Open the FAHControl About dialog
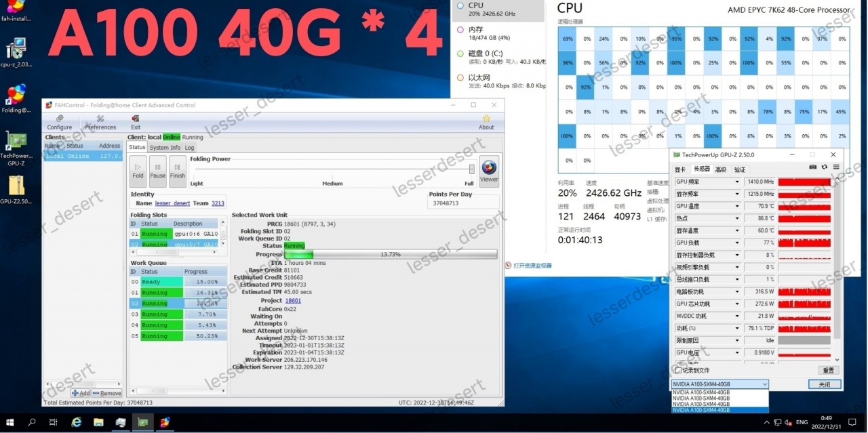Screen dimensions: 868x433 coord(486,122)
